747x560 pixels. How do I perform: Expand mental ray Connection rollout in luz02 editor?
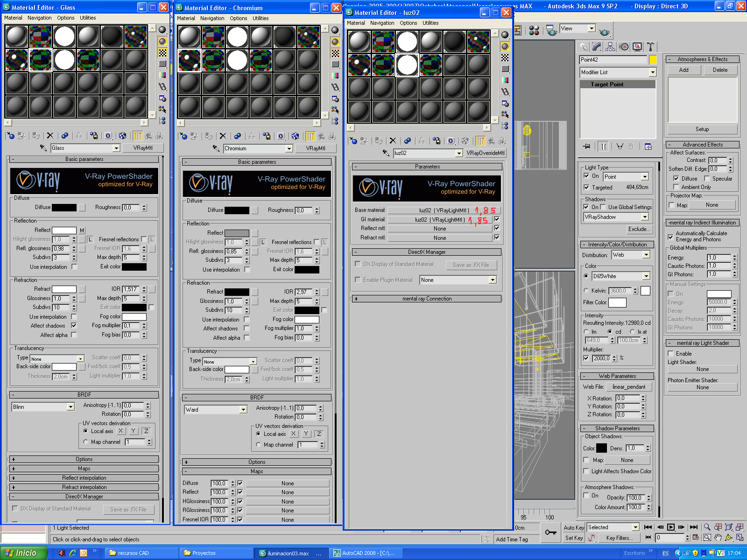point(427,299)
